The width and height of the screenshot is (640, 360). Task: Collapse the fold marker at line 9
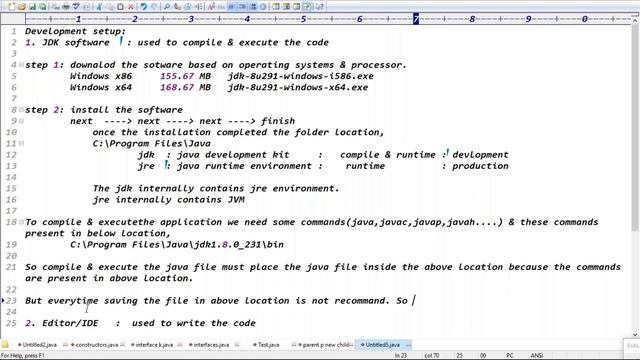click(21, 121)
